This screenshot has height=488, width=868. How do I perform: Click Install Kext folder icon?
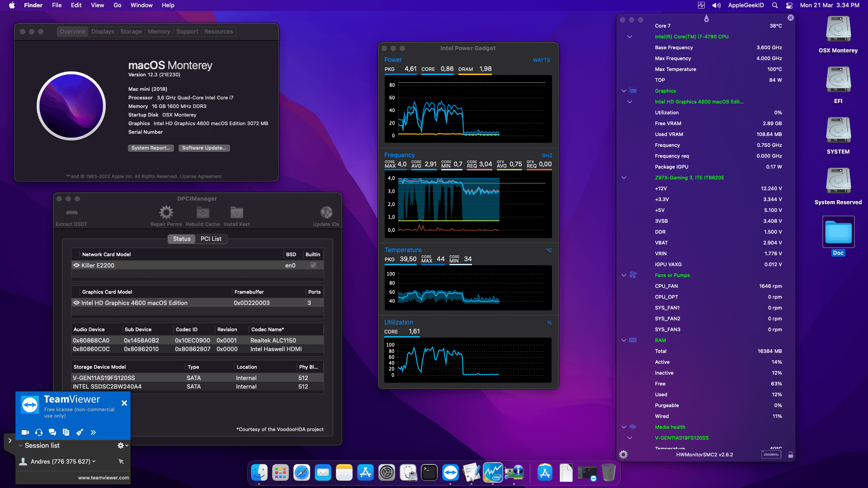click(236, 212)
